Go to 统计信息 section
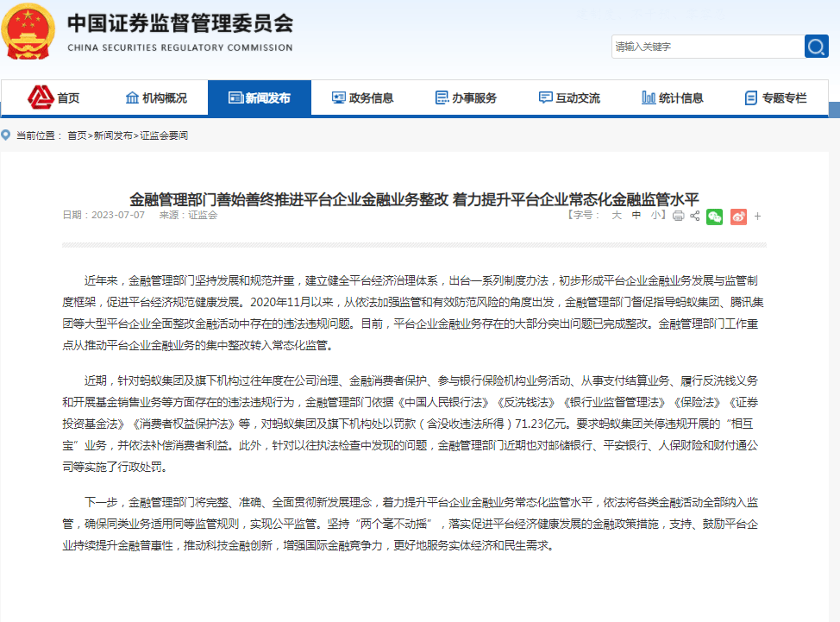The width and height of the screenshot is (840, 622). [673, 98]
